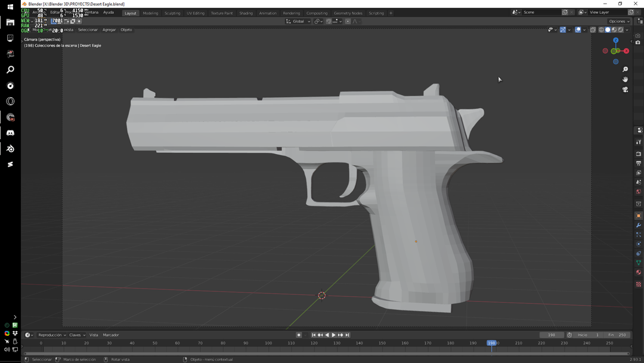Open the Objeto menu in the viewport header
Image resolution: width=644 pixels, height=363 pixels.
[x=126, y=29]
